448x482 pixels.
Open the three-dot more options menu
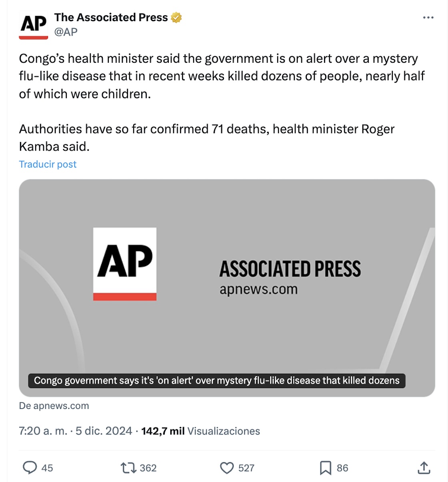coord(428,18)
